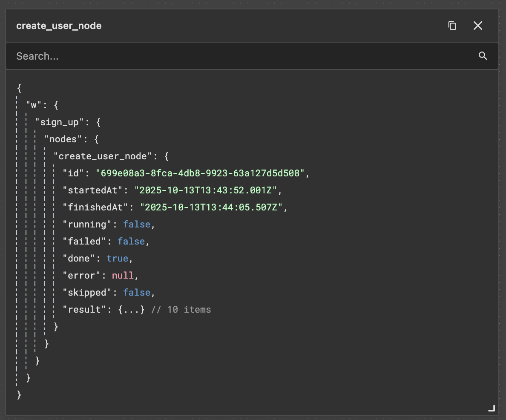
Task: Click the "result" key
Action: (84, 310)
